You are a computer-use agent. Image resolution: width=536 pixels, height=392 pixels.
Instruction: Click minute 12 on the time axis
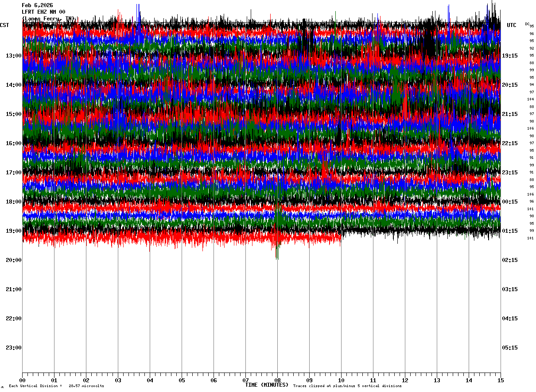click(405, 380)
